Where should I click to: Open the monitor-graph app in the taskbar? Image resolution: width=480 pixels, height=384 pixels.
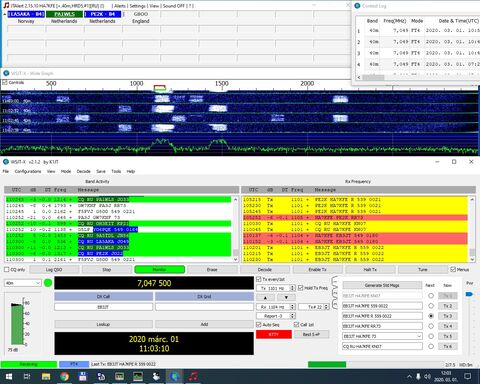tap(138, 377)
